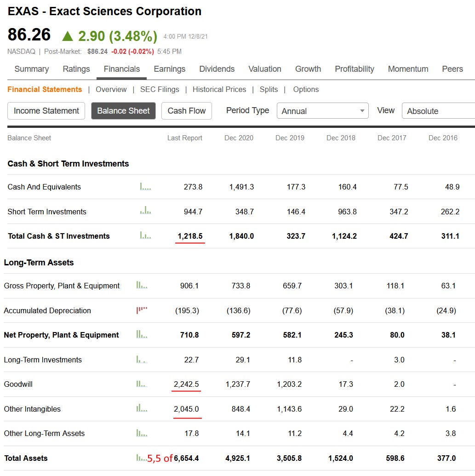Viewport: 475px width, 476px height.
Task: Go to the Earnings tab
Action: (169, 69)
